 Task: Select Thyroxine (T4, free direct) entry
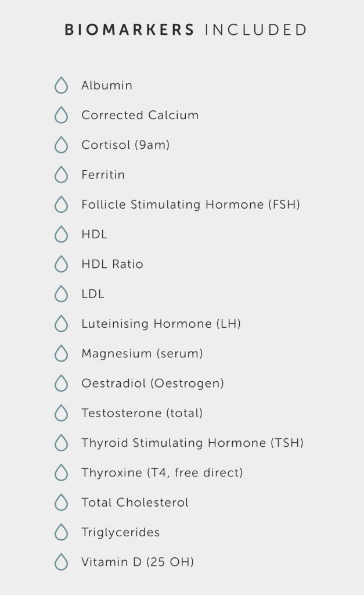point(162,473)
